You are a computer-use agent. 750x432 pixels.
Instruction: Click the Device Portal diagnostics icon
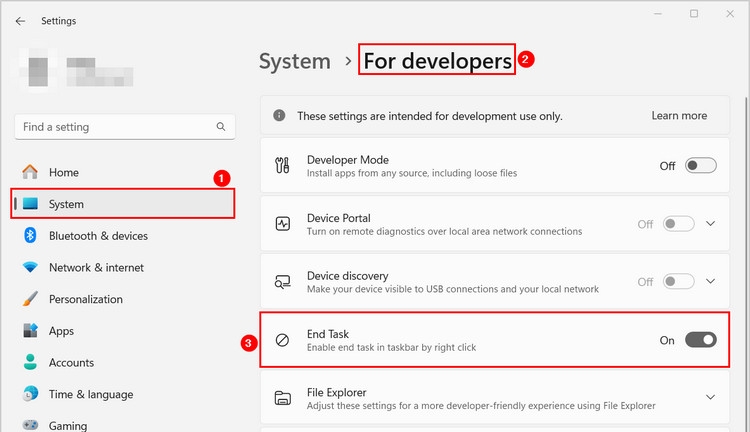click(283, 223)
